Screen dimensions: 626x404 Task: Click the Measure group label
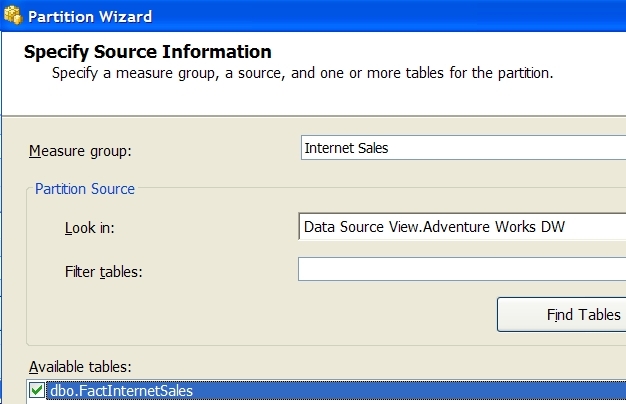click(80, 151)
